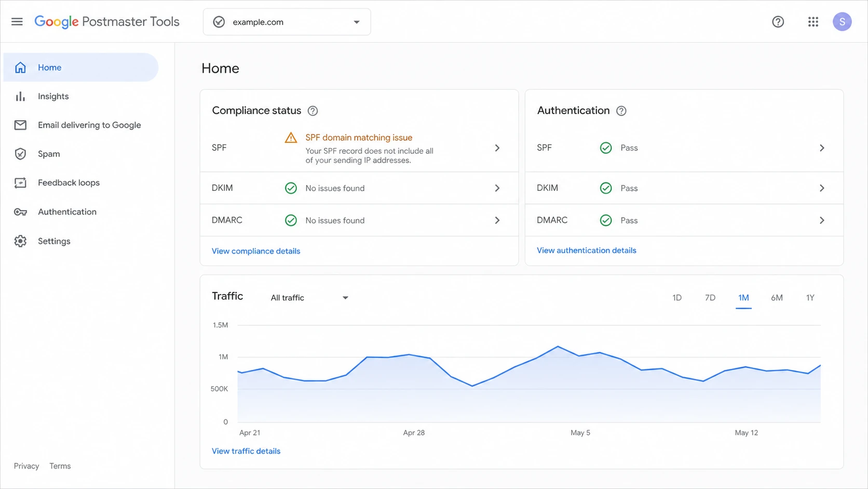Expand the DMARC compliance row chevron
This screenshot has width=868, height=489.
tap(497, 220)
